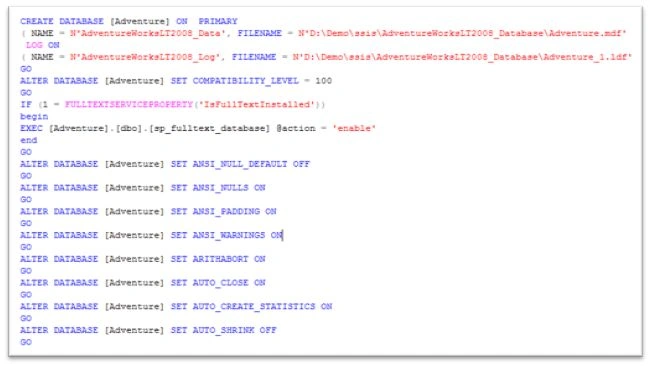
Task: Click the PRIMARY keyword
Action: [x=218, y=21]
